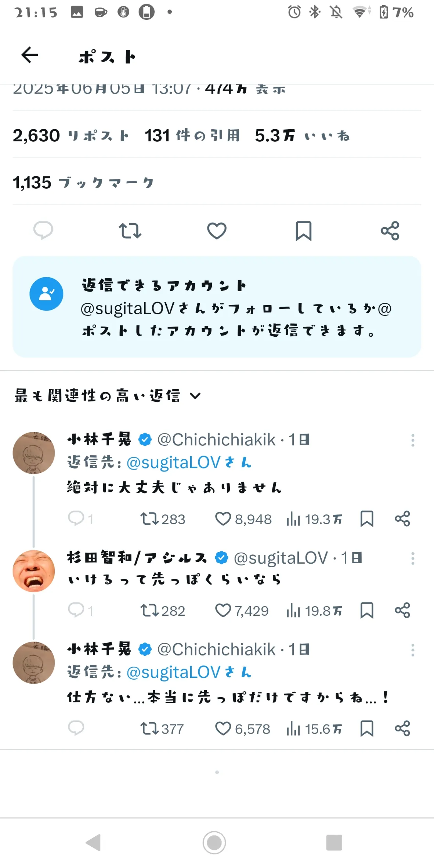The image size is (434, 868).
Task: View analytics on reply with 15.6万 views
Action: [x=314, y=729]
